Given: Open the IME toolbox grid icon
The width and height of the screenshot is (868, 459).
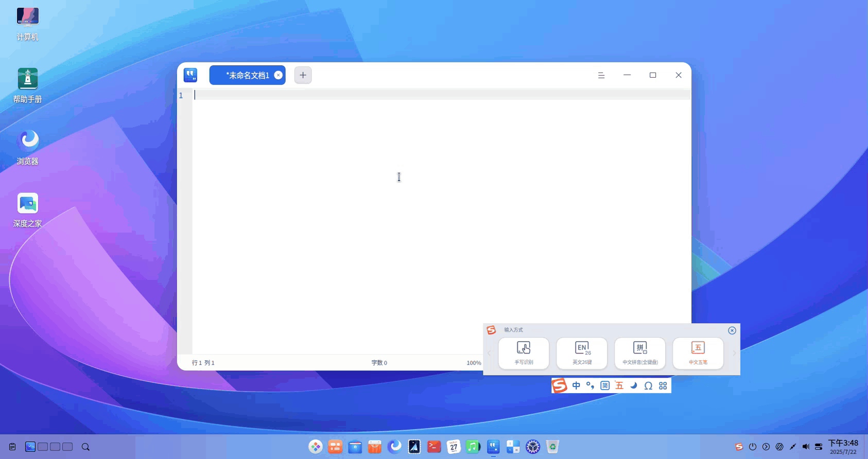Looking at the screenshot, I should pos(663,385).
